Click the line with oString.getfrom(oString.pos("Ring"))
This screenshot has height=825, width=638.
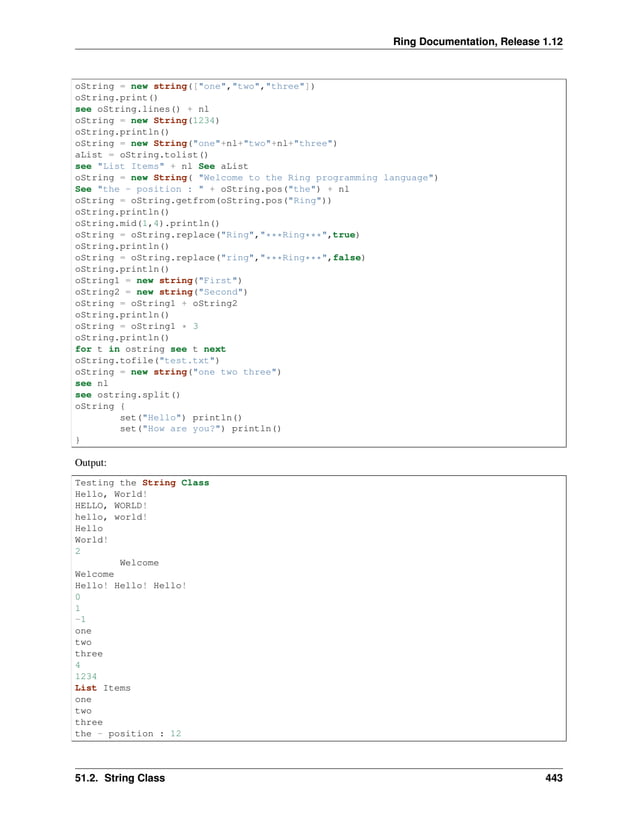coord(203,200)
